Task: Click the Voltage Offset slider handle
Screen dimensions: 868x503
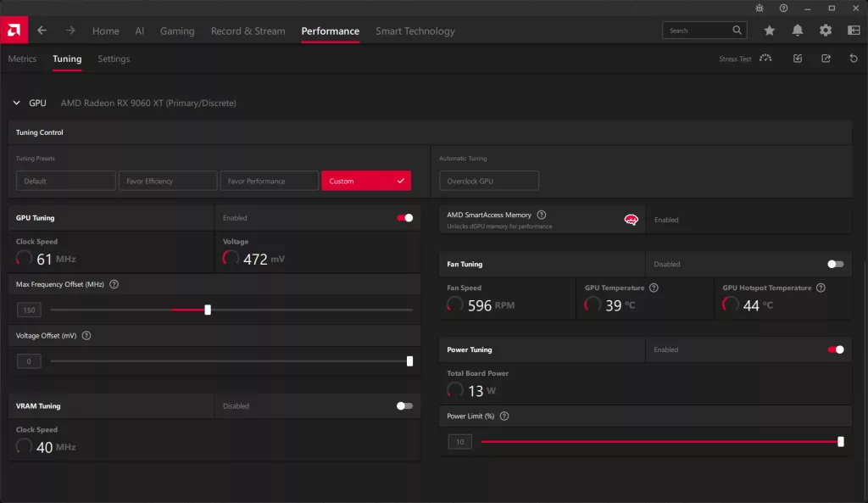Action: pyautogui.click(x=409, y=361)
